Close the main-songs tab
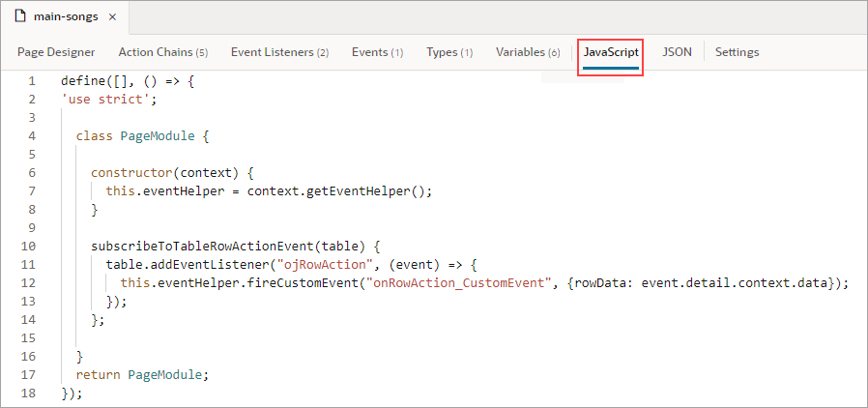This screenshot has height=408, width=868. coord(112,16)
